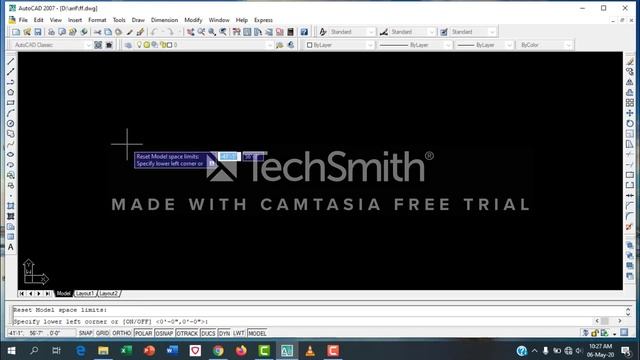Select the Array tool
This screenshot has height=360, width=640.
tap(630, 103)
